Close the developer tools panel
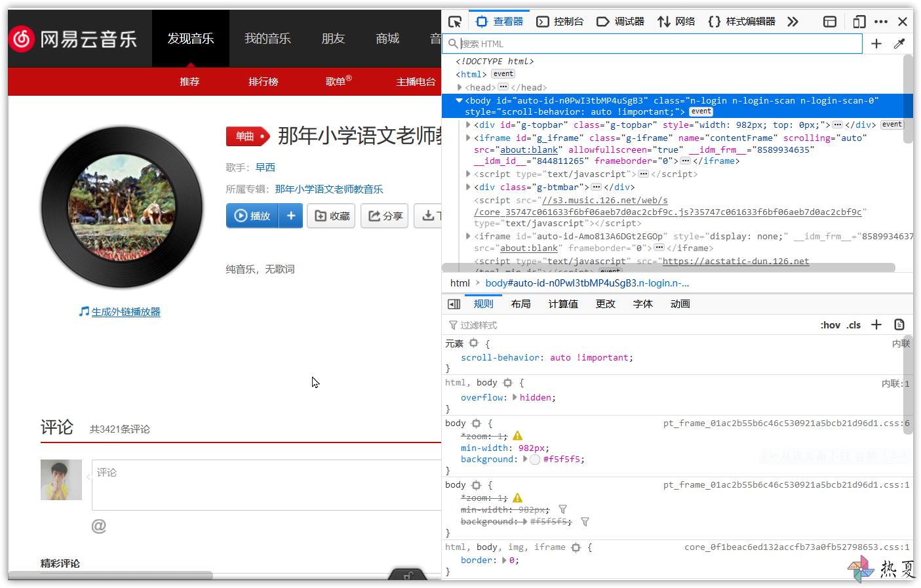Screen dimensions: 921x588 click(x=903, y=22)
